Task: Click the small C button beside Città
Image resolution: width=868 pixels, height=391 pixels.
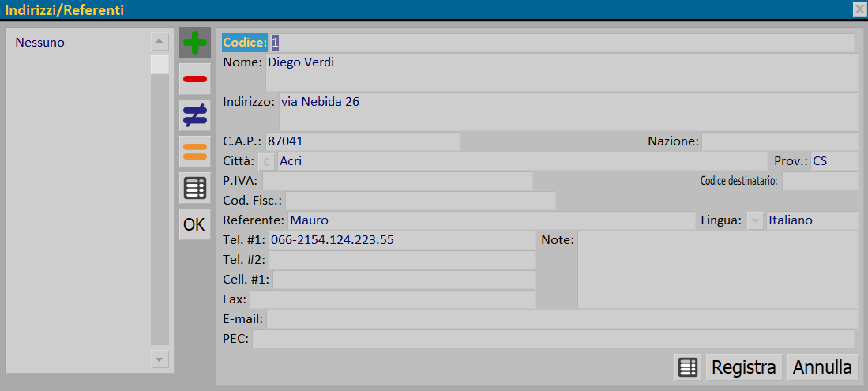Action: pyautogui.click(x=266, y=161)
